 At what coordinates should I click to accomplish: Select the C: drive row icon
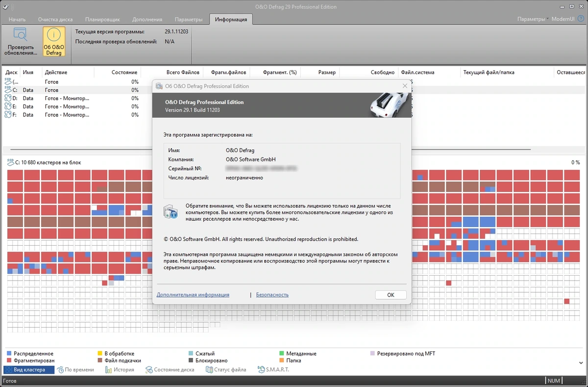8,90
